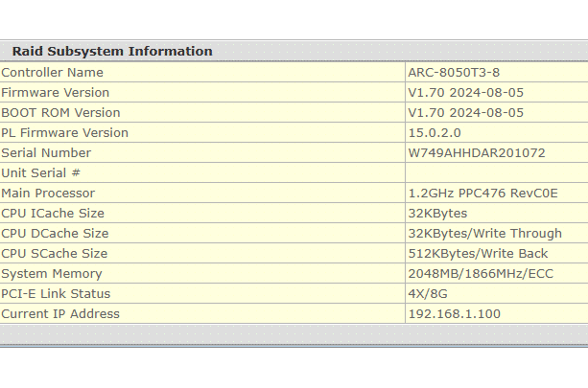
Task: Select the PL Firmware Version label
Action: tap(64, 133)
